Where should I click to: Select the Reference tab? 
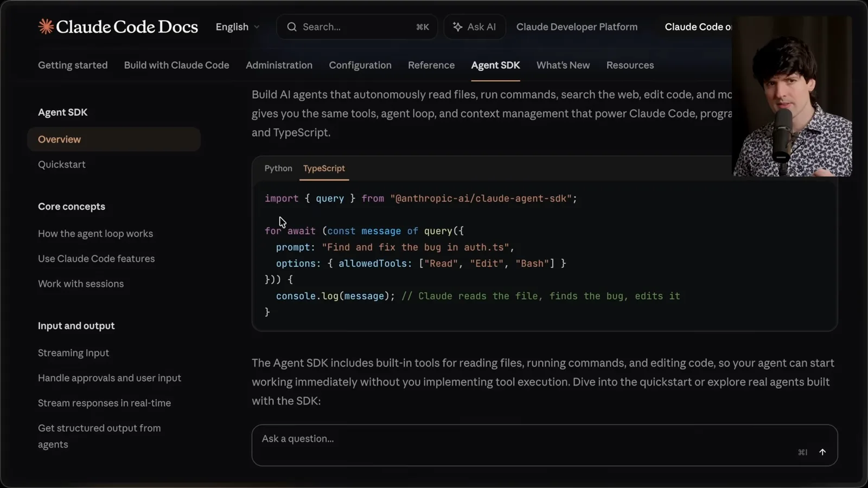pos(431,65)
